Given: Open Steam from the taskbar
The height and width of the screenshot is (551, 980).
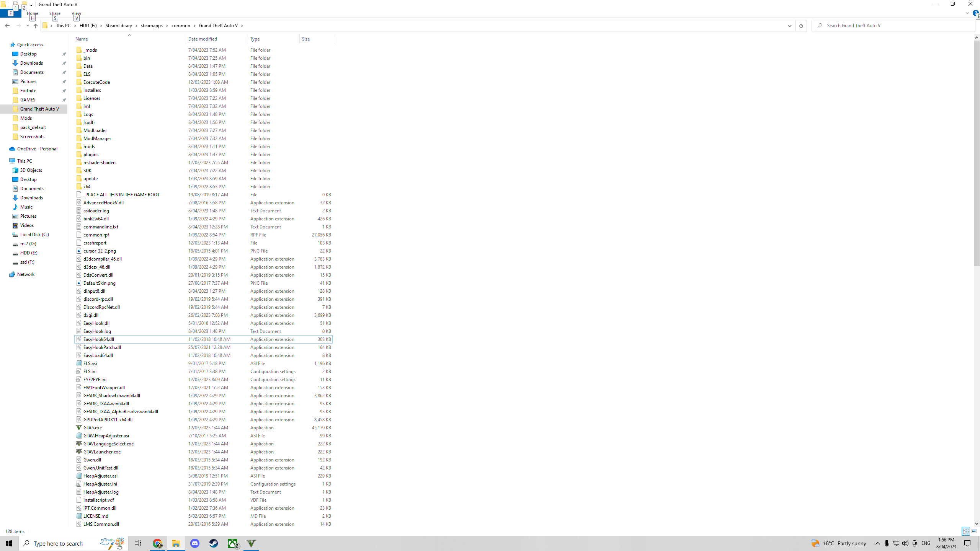Looking at the screenshot, I should coord(214,543).
